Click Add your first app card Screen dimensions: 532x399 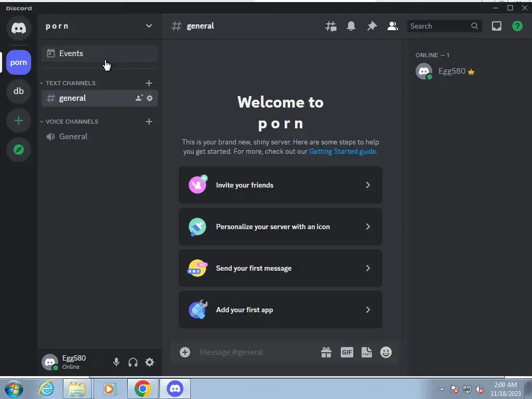280,310
